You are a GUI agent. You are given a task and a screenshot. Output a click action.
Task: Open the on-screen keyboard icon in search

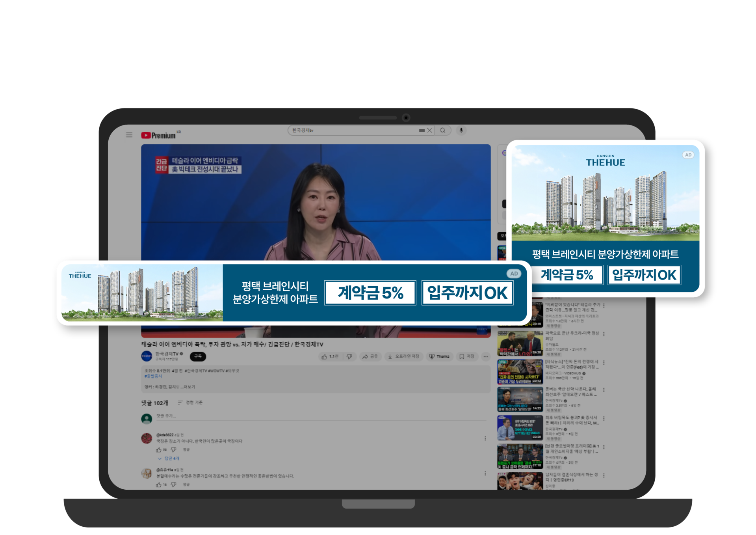pos(422,130)
